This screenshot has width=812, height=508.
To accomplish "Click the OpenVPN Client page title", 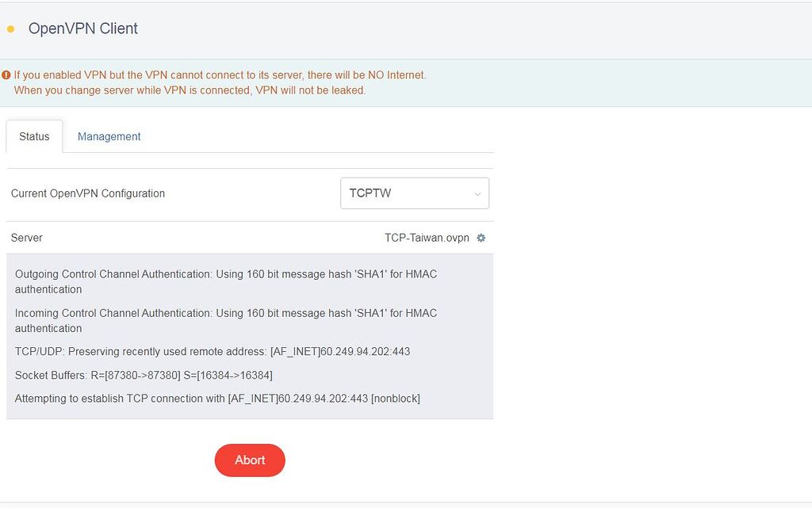I will pos(82,28).
